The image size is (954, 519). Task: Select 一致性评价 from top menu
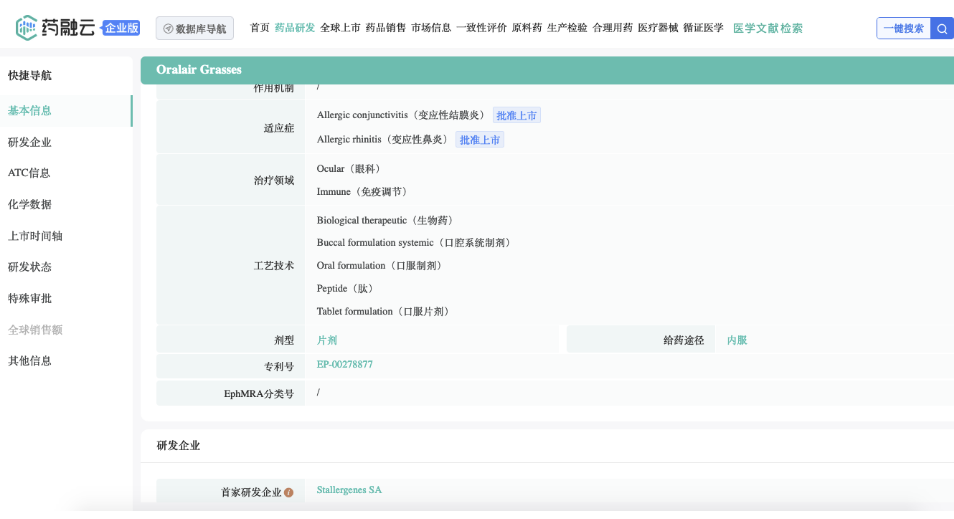pyautogui.click(x=481, y=28)
